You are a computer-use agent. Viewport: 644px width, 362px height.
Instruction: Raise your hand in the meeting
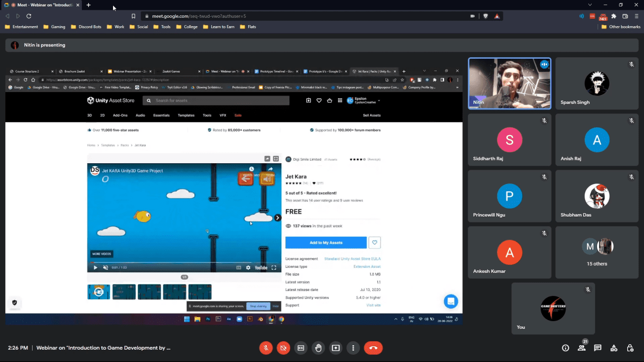tap(318, 348)
